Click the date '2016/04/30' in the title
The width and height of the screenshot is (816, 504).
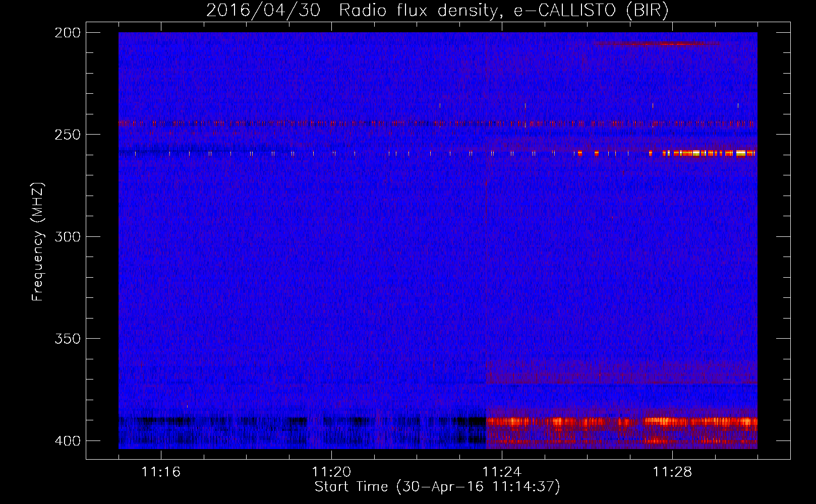point(263,10)
